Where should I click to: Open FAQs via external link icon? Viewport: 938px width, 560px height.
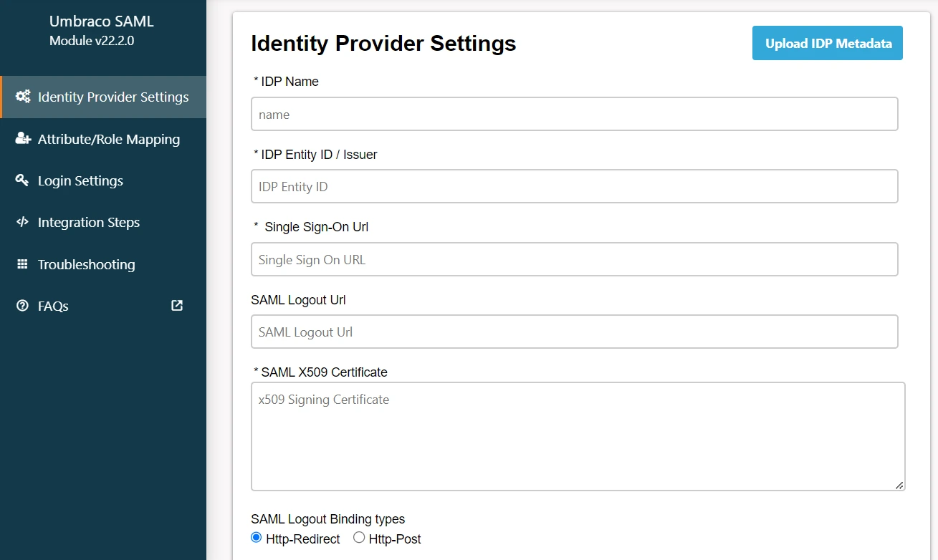[177, 306]
